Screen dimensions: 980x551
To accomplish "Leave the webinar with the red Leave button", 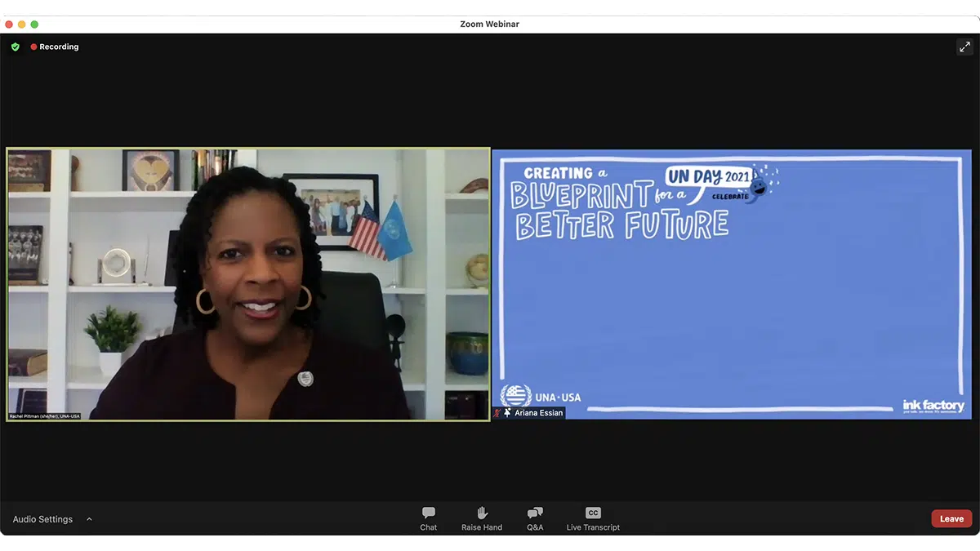I will point(951,518).
